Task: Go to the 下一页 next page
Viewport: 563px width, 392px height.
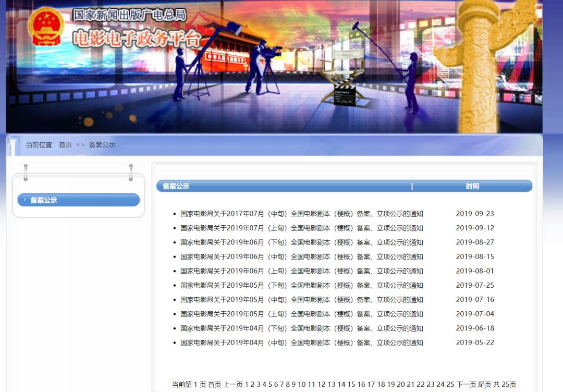Action: coord(466,385)
